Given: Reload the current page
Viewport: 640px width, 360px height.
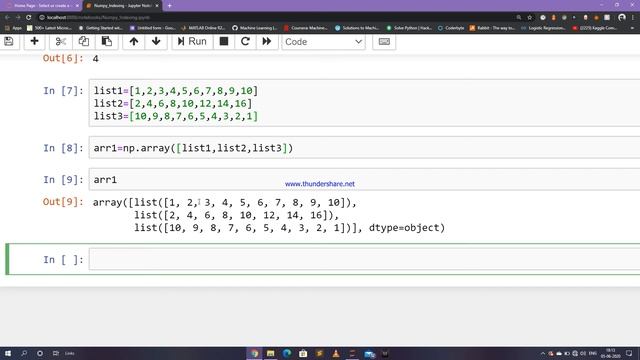Looking at the screenshot, I should click(x=29, y=18).
